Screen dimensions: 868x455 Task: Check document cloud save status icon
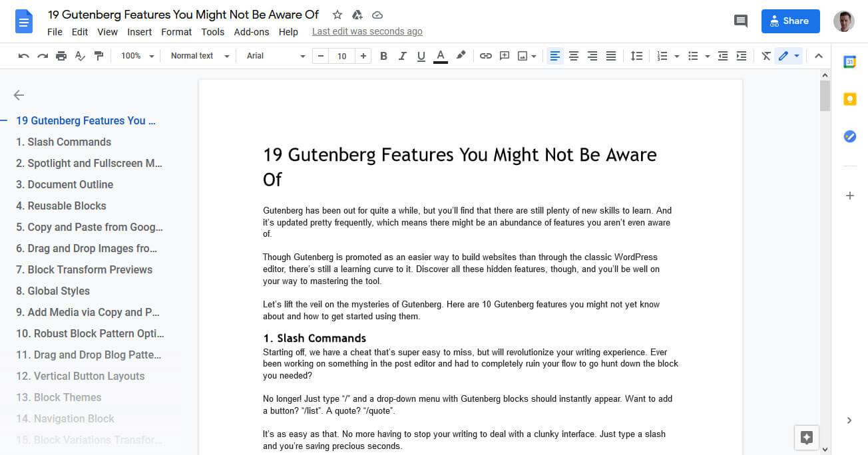click(377, 15)
